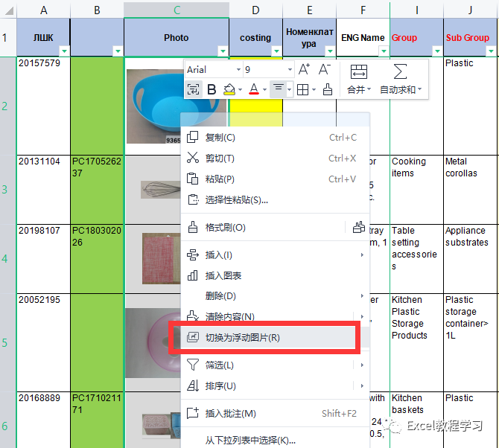This screenshot has width=499, height=448.
Task: Choose 从下拉列表中选择(K) entry
Action: 275,440
